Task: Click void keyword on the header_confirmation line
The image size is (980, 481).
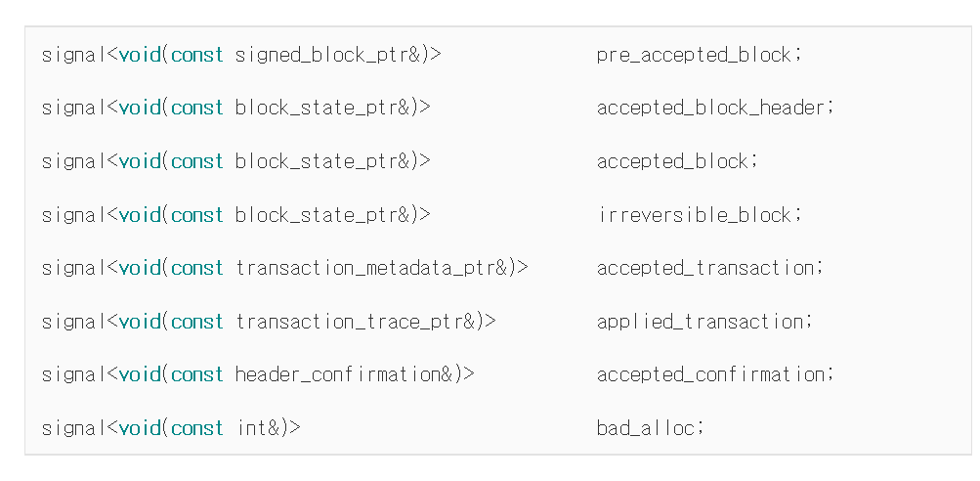Action: pyautogui.click(x=140, y=374)
